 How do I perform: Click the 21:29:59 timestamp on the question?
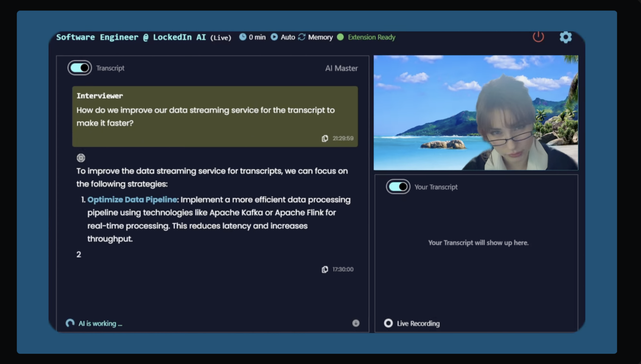tap(343, 138)
